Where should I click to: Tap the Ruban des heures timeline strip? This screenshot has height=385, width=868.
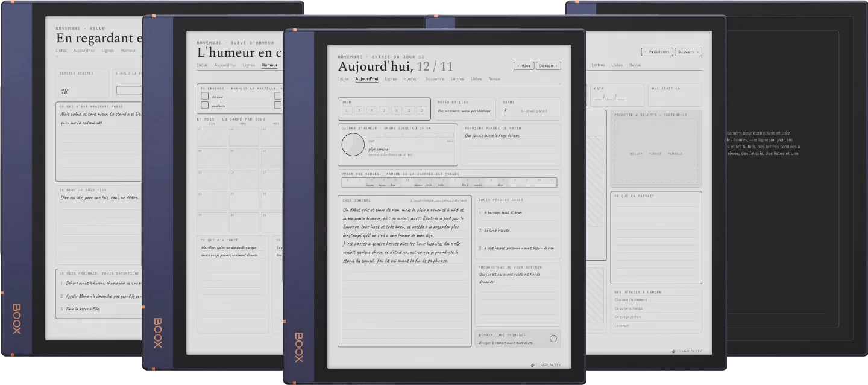coord(448,182)
